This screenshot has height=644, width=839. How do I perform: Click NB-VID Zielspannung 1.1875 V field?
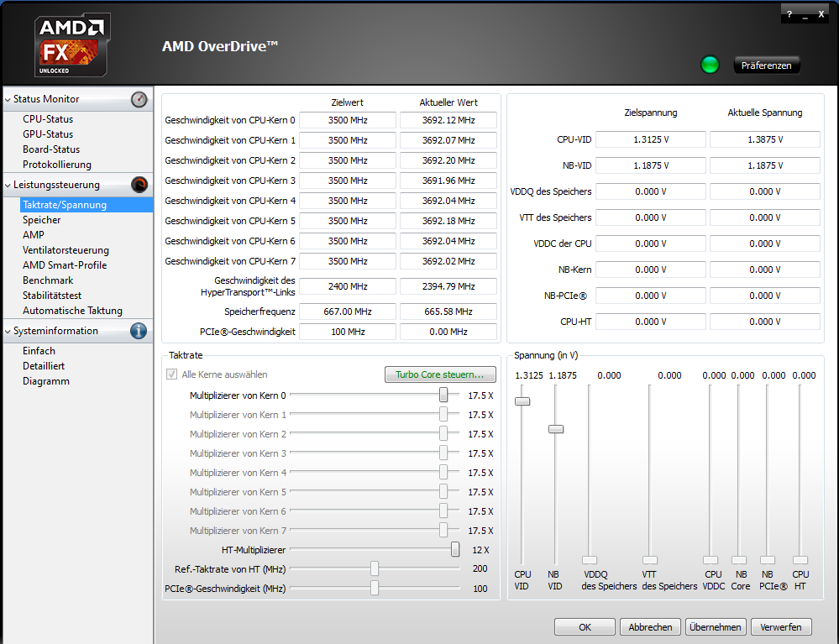click(651, 165)
